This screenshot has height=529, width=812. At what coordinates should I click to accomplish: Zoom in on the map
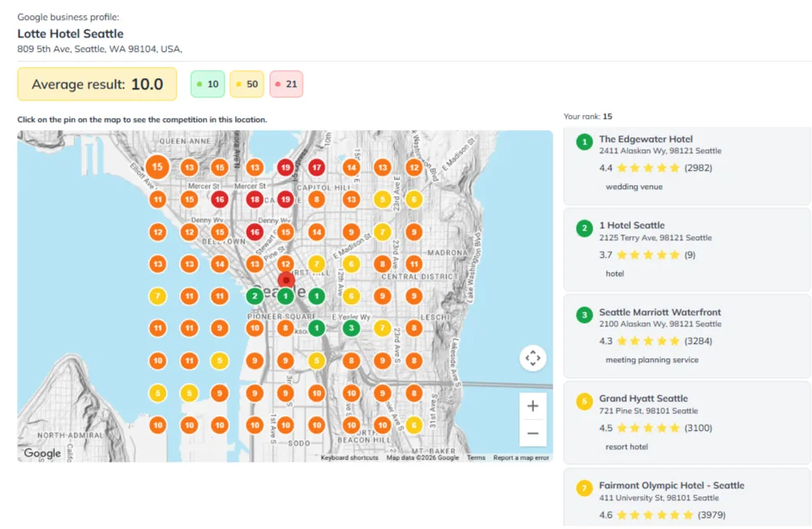533,406
